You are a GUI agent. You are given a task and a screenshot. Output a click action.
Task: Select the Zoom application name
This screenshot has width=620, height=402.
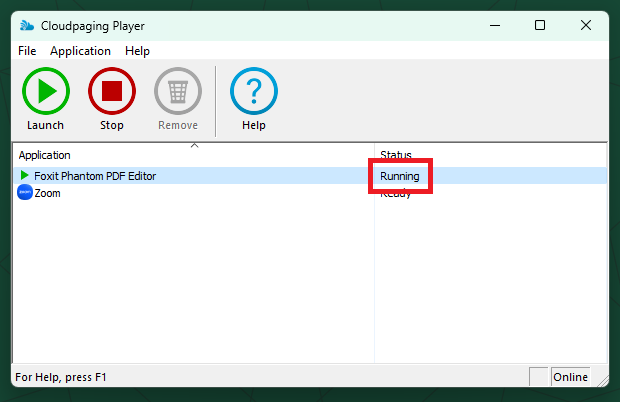point(47,193)
